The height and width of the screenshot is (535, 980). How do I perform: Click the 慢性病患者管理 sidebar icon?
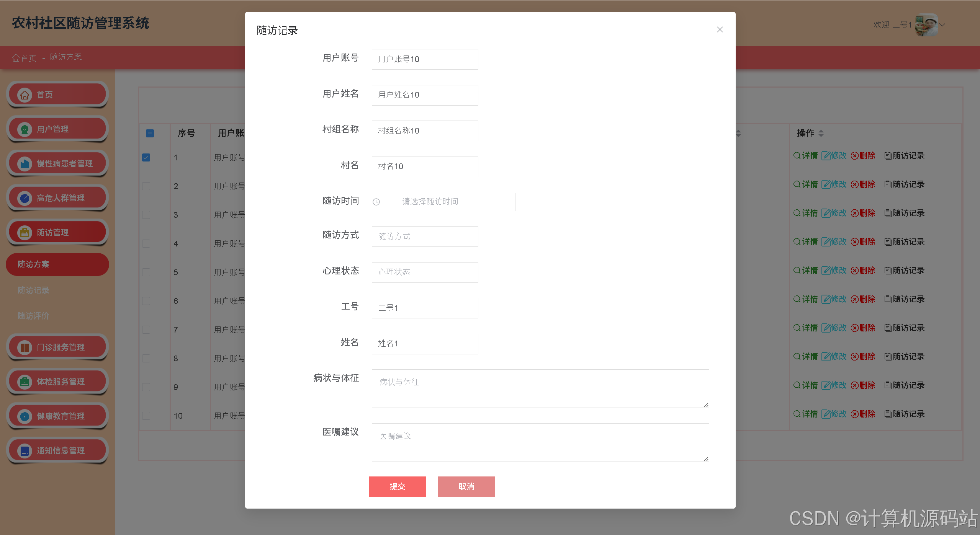tap(25, 163)
